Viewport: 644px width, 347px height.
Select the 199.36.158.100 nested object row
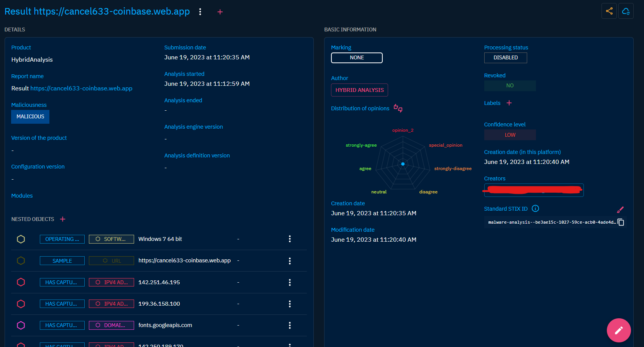[x=159, y=304]
